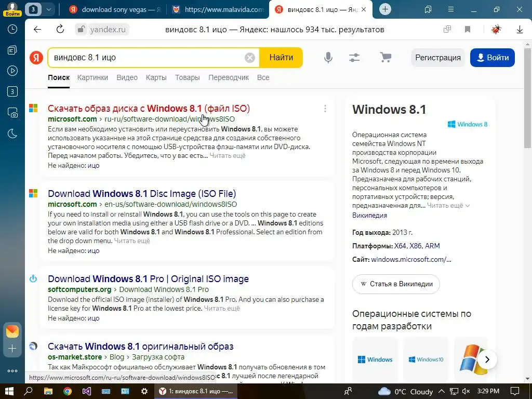The height and width of the screenshot is (399, 532).
Task: Open bookmarks collections icon in title bar
Action: [428, 9]
